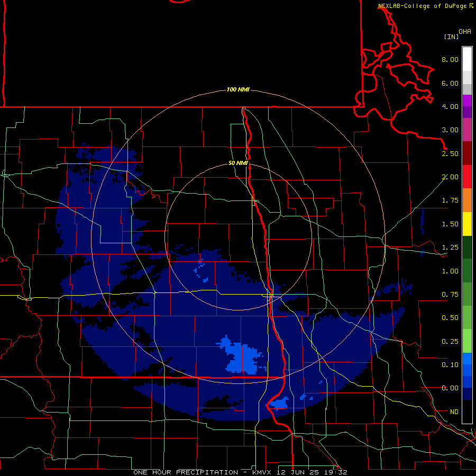476x476 pixels.
Task: Select the 8.00 legend value
Action: pos(450,59)
